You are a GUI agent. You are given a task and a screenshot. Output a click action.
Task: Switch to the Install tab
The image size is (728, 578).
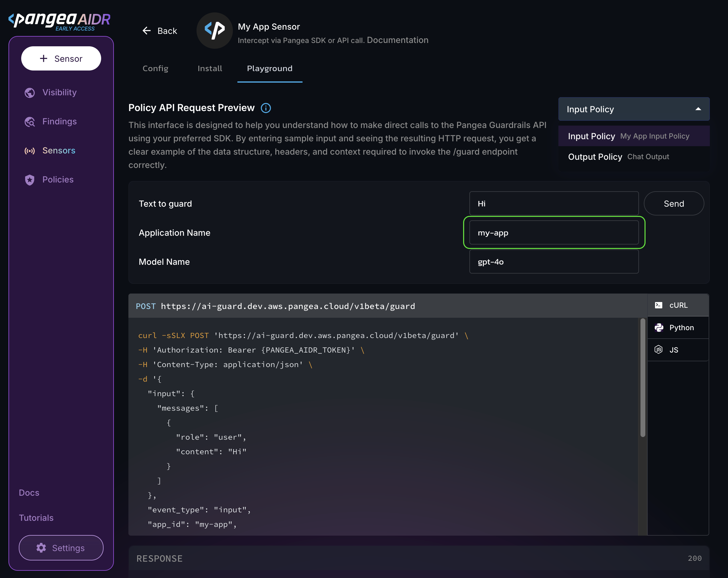tap(210, 68)
